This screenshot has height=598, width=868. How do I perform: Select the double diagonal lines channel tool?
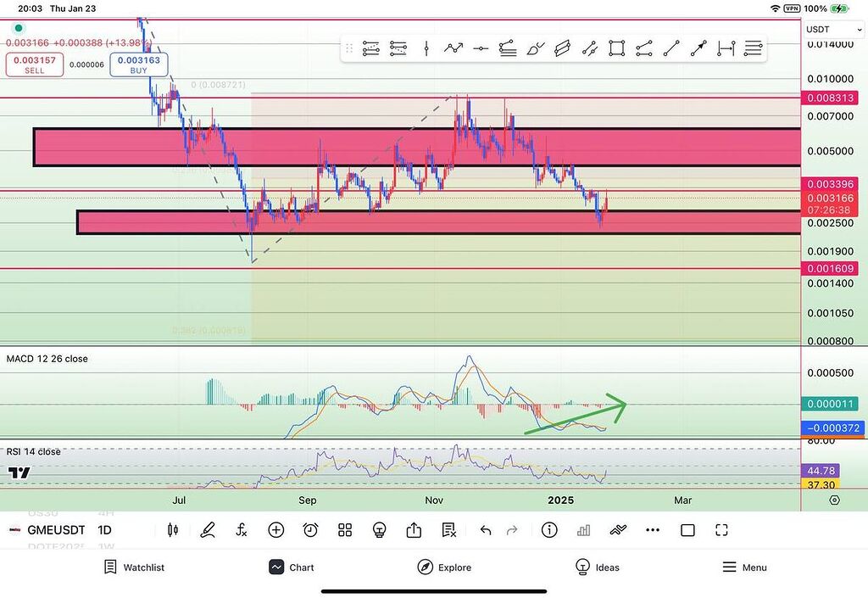pos(590,48)
